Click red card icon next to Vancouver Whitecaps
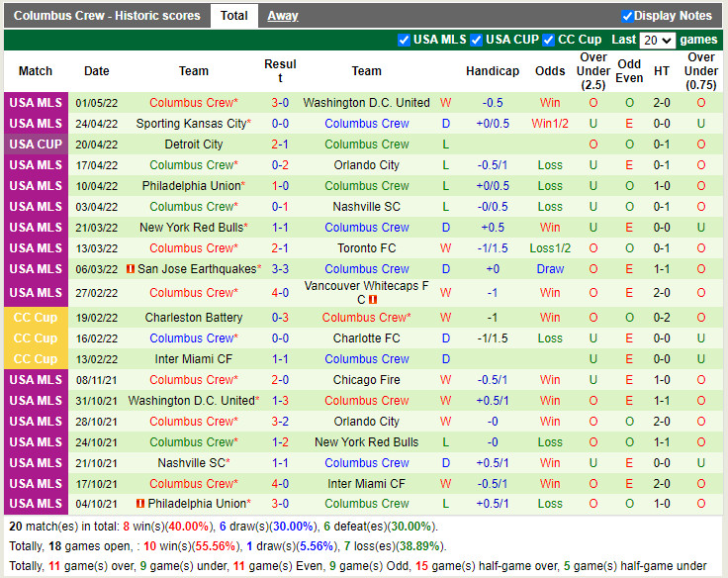The image size is (728, 578). click(x=373, y=300)
